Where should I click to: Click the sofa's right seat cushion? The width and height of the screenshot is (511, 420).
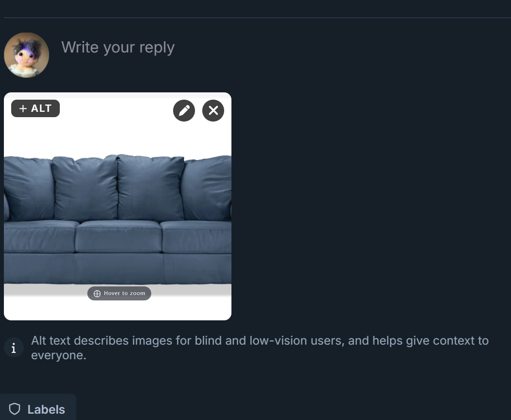pos(196,237)
